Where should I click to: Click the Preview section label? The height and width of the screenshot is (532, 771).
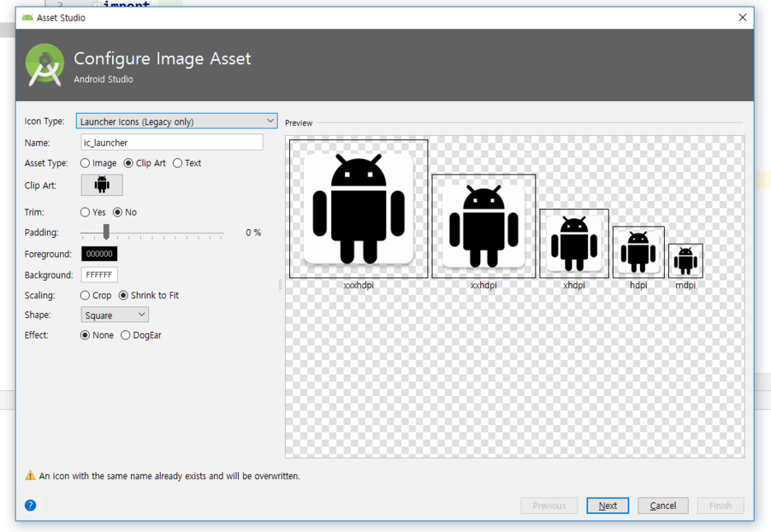pos(298,123)
